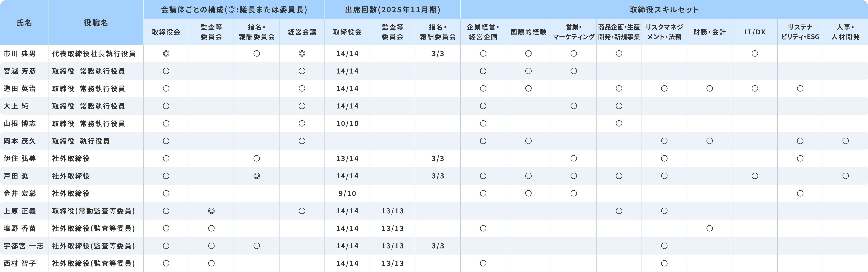Select 戸田 奨's double circle under 指名・報酬委員会
This screenshot has height=272, width=868.
coord(257,176)
